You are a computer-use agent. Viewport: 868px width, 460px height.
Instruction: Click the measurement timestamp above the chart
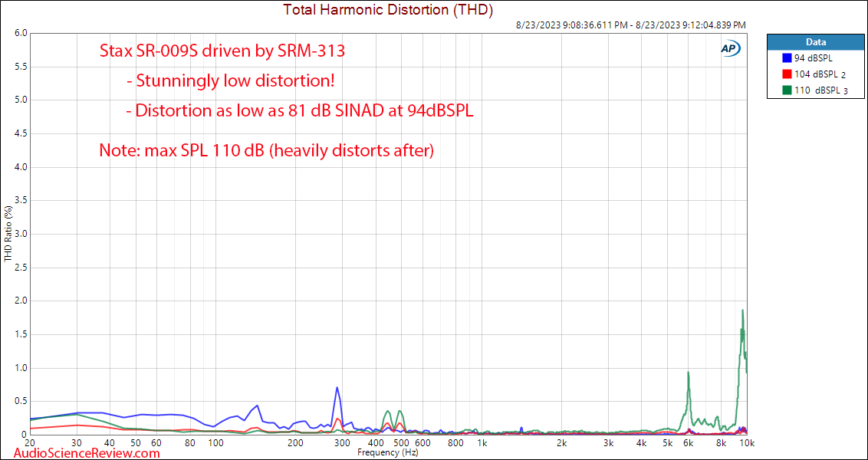click(630, 25)
